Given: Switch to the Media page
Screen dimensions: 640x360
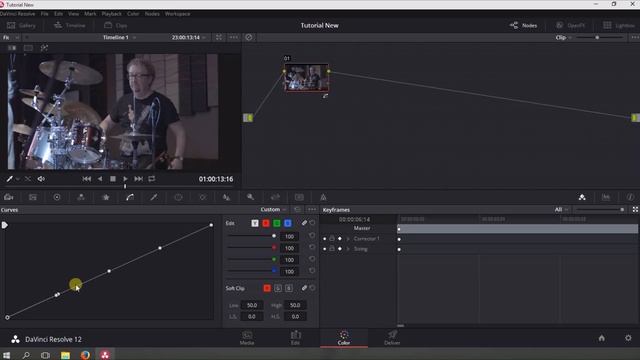Looking at the screenshot, I should [x=247, y=338].
